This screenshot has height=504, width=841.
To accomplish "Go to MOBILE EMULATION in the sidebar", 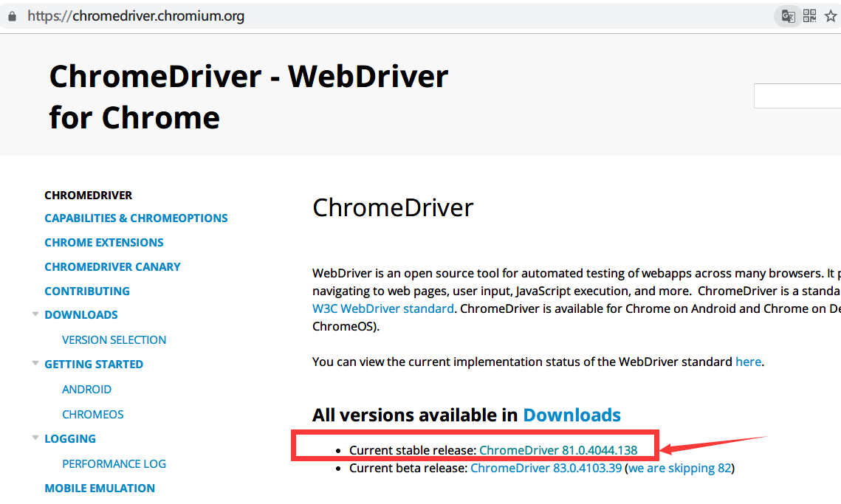I will 99,488.
